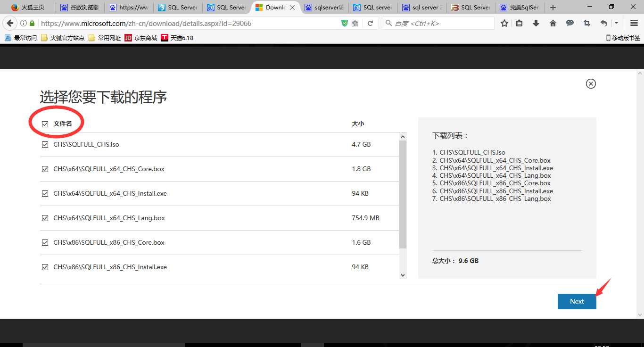Viewport: 644px width, 347px height.
Task: Click file name CHS\x64\SQLFULL_x64_CHS_Lang.box in list
Action: (109, 218)
